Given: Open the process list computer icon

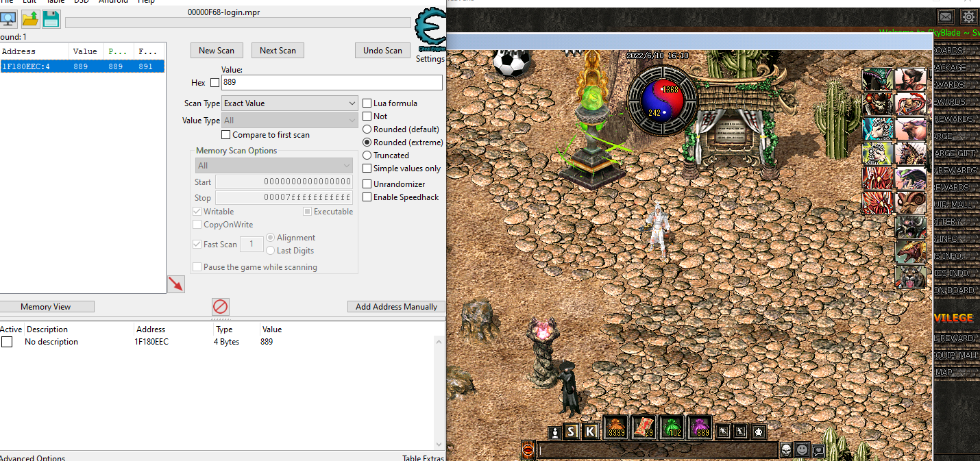Looking at the screenshot, I should pyautogui.click(x=9, y=19).
